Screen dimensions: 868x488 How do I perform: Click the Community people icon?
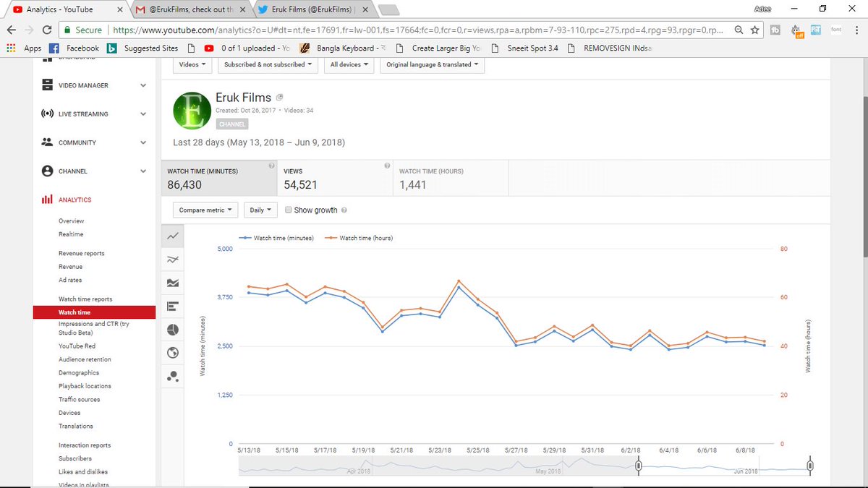(x=47, y=142)
